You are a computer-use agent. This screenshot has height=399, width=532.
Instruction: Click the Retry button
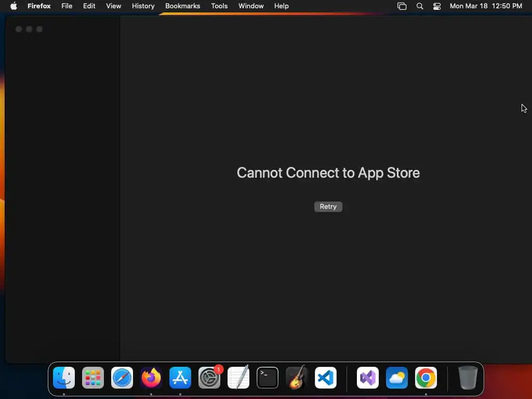tap(328, 207)
